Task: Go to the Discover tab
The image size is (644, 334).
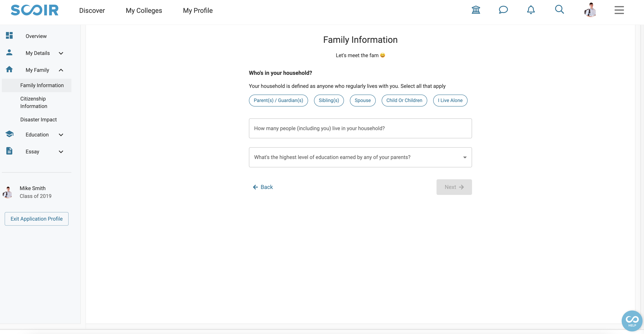Action: click(x=92, y=10)
